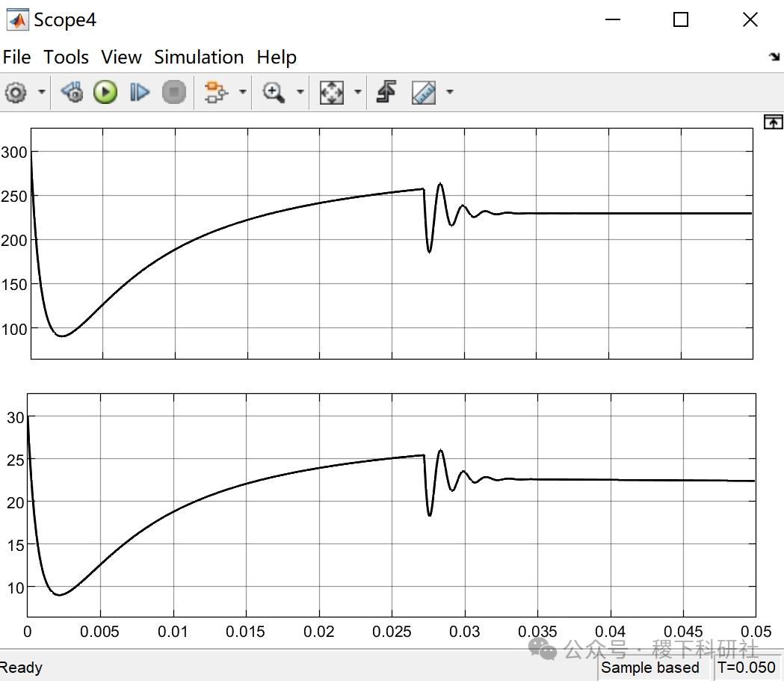
Task: Open the View menu
Action: coord(122,57)
